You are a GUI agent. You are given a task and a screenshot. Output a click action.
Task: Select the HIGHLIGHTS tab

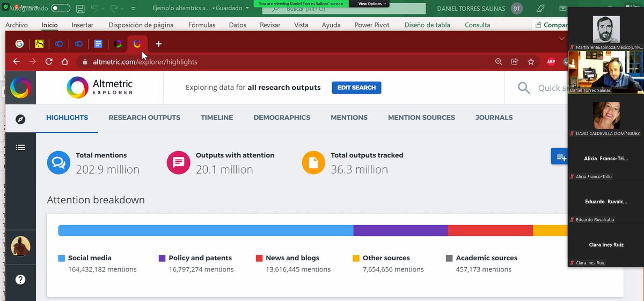(x=67, y=117)
